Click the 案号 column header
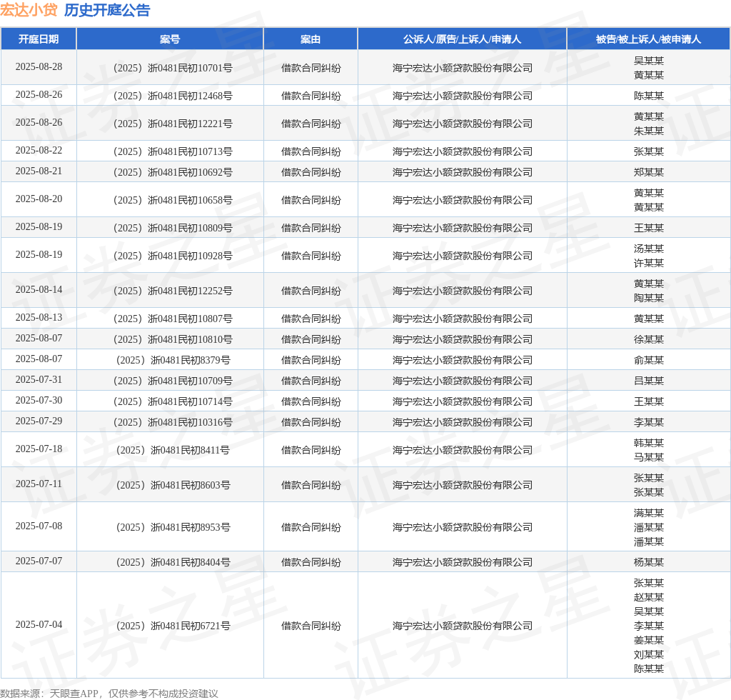 [170, 39]
